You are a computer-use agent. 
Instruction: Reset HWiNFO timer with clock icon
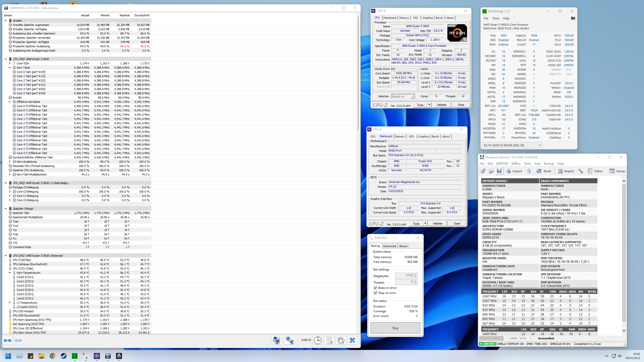pos(318,340)
